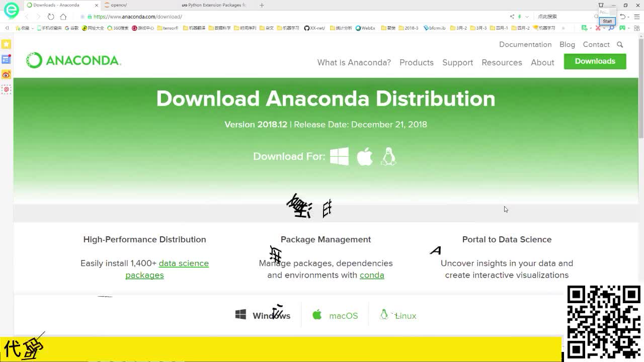Open the 360搜索 bookmark
This screenshot has width=644, height=362.
point(118,28)
